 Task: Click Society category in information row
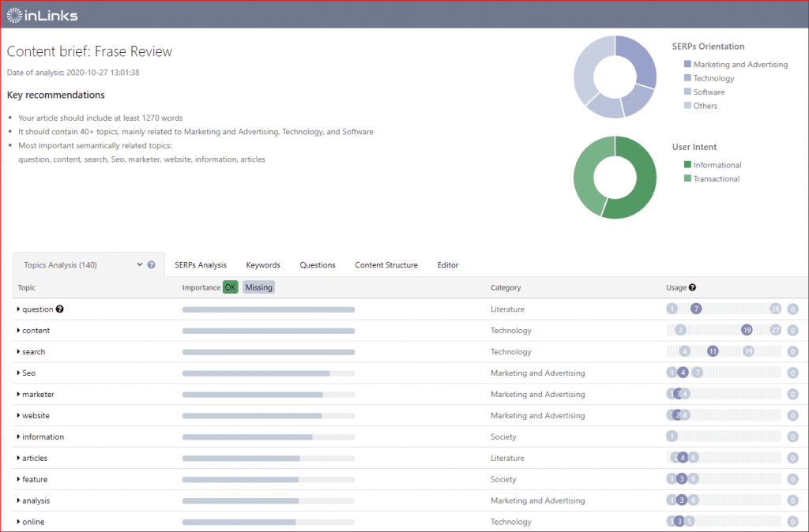tap(503, 436)
